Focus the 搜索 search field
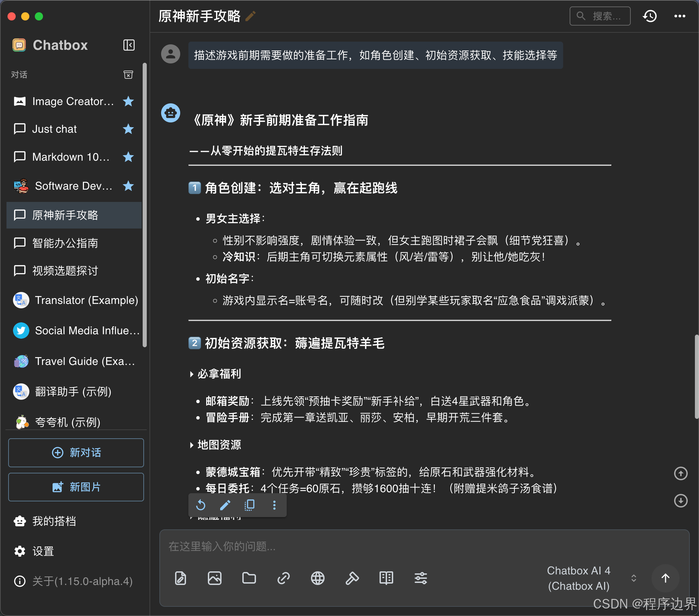The image size is (699, 616). pyautogui.click(x=600, y=16)
